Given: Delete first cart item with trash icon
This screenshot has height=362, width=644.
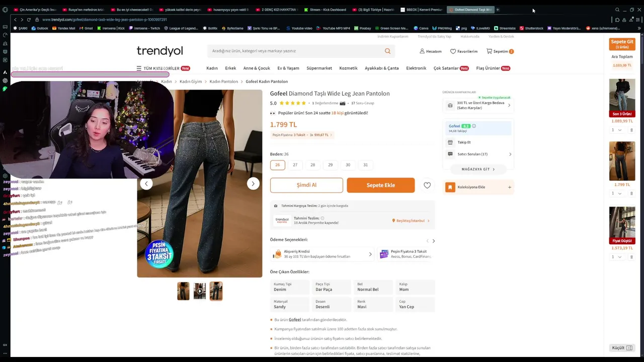Looking at the screenshot, I should [631, 130].
